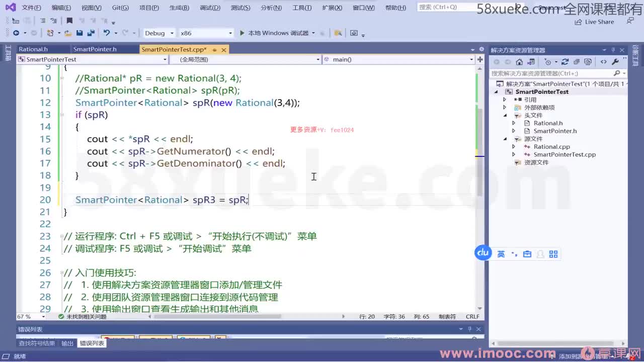This screenshot has width=644, height=362.
Task: Toggle auto-hide pin on Error List panel
Action: (x=469, y=329)
